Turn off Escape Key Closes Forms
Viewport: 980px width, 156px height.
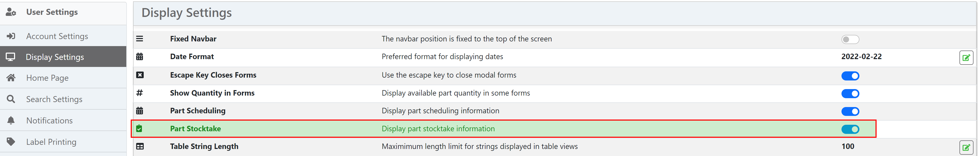point(850,76)
